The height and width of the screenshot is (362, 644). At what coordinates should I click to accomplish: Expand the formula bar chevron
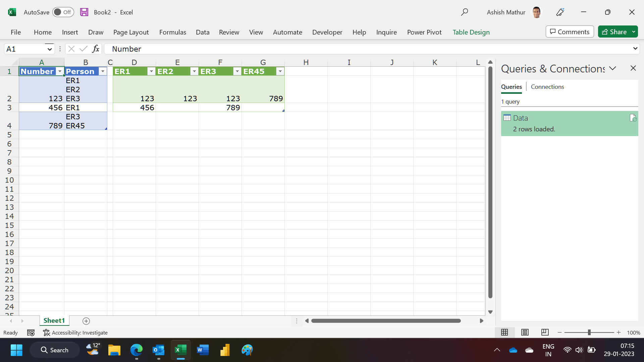[635, 49]
